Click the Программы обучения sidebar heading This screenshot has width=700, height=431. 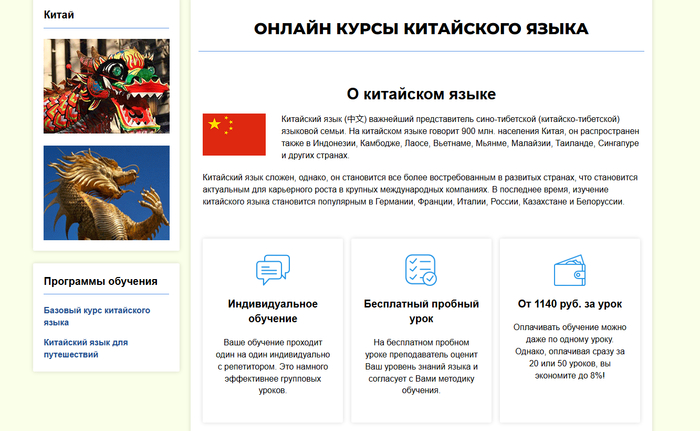pos(100,281)
